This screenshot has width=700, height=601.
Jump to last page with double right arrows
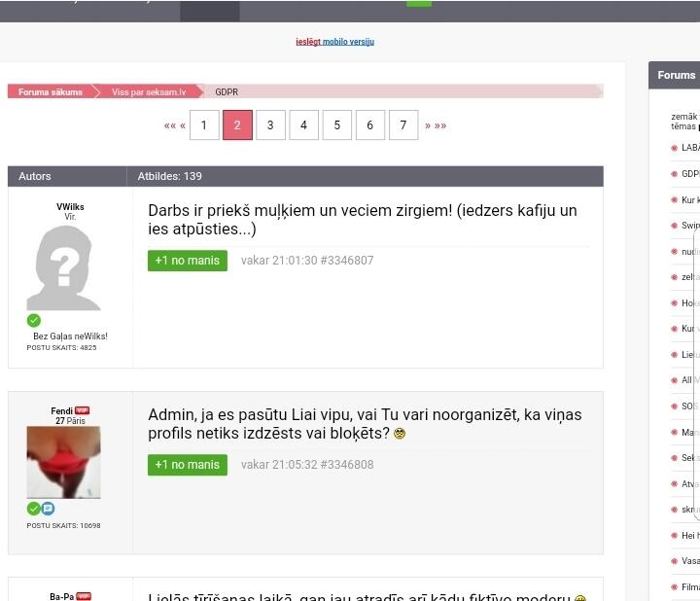[x=440, y=125]
